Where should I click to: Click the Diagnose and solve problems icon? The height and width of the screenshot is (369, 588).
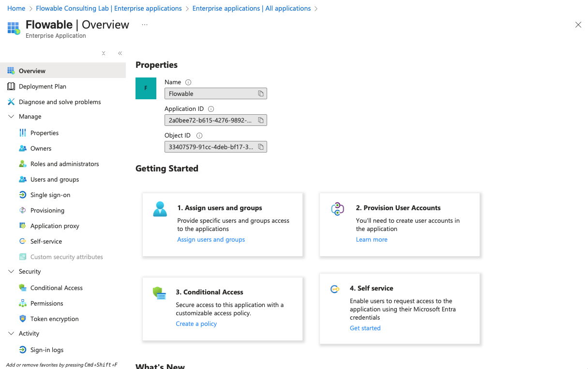(11, 102)
